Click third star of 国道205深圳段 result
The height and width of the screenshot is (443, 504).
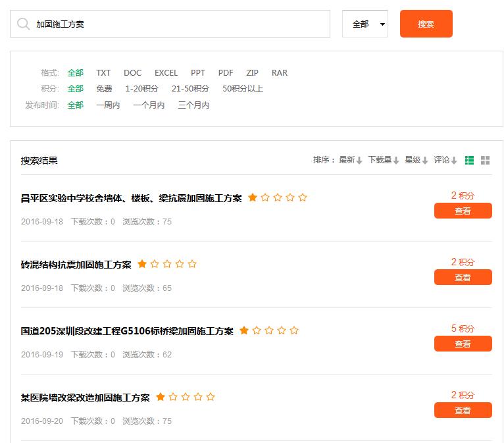tap(269, 330)
